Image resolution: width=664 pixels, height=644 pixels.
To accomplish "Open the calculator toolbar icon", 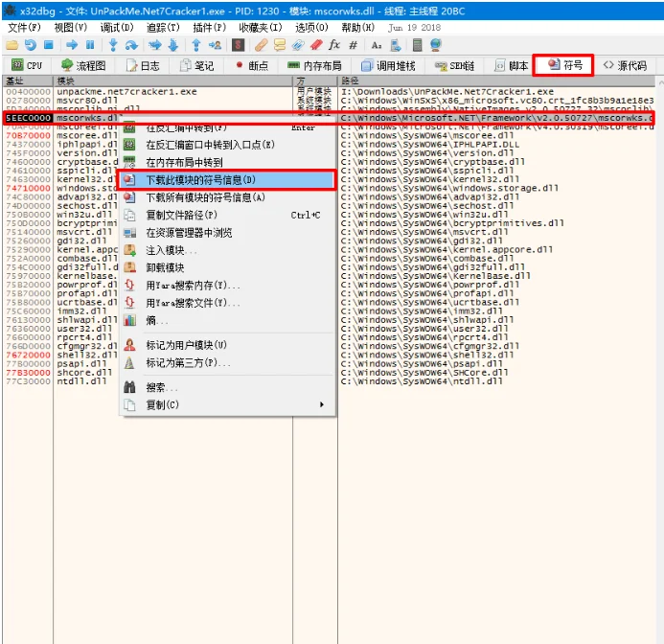I will pyautogui.click(x=417, y=44).
